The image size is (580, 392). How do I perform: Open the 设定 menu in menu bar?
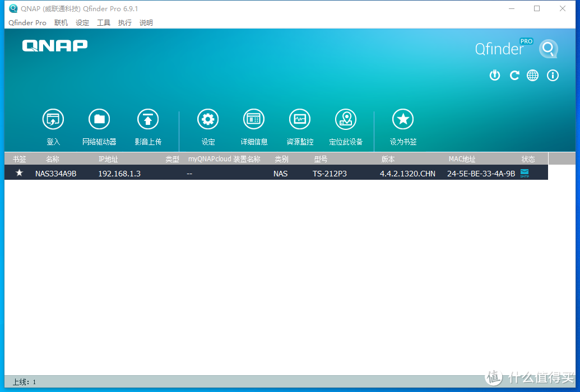pyautogui.click(x=82, y=23)
